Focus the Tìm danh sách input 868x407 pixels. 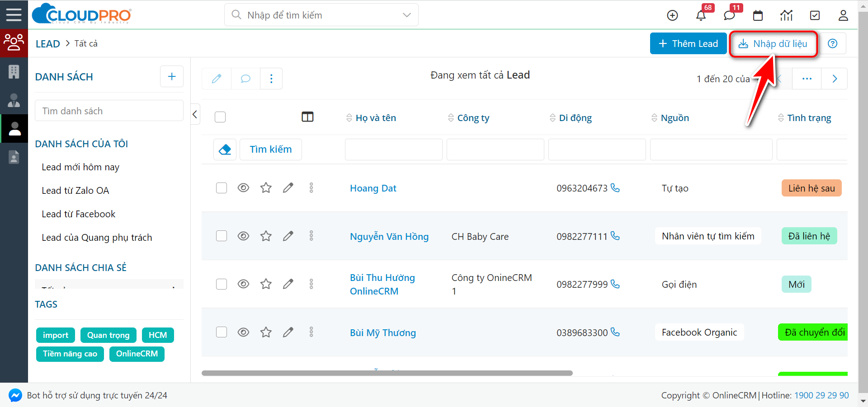(109, 111)
